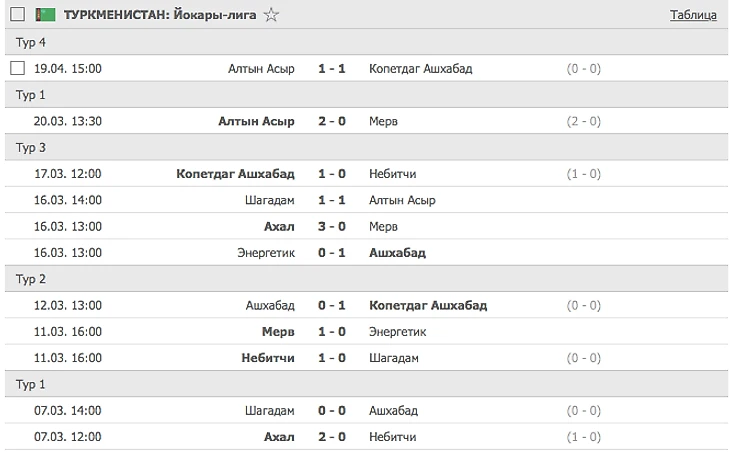Click the Тур 4 round header

[30, 43]
